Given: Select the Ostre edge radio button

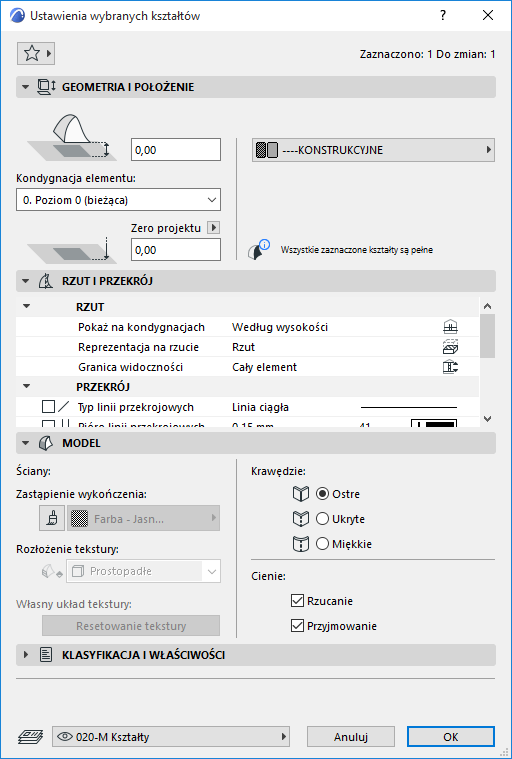Looking at the screenshot, I should (322, 494).
